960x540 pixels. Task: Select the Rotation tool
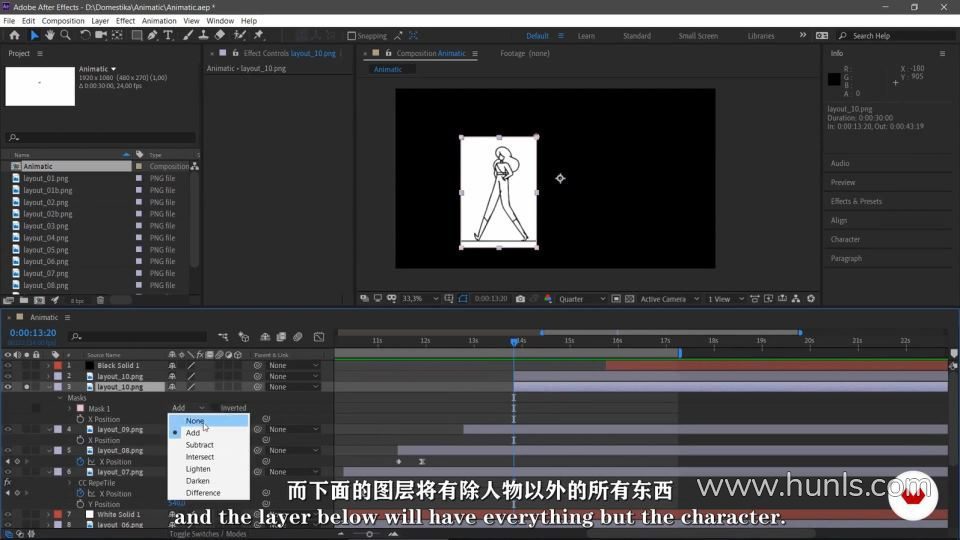point(85,36)
